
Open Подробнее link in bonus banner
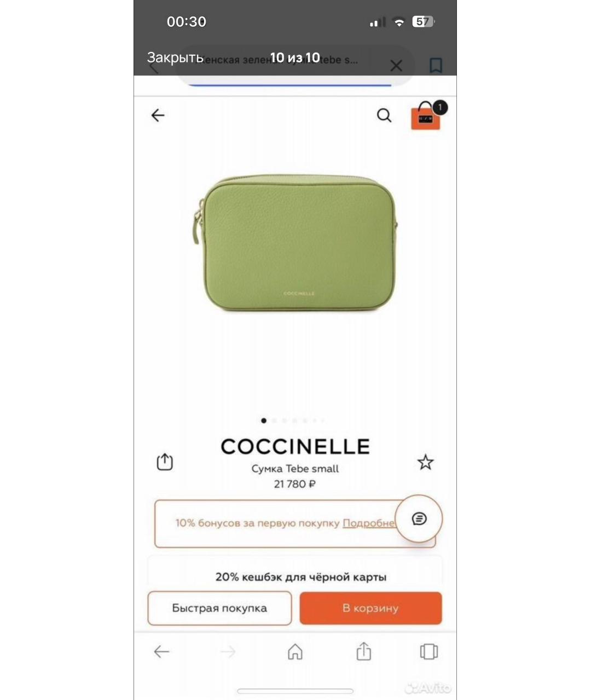point(368,523)
